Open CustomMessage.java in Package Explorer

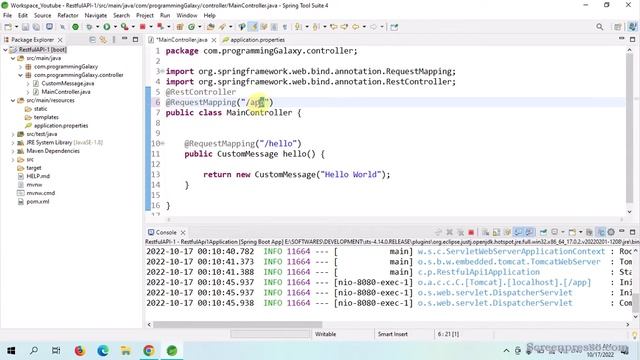click(x=68, y=83)
